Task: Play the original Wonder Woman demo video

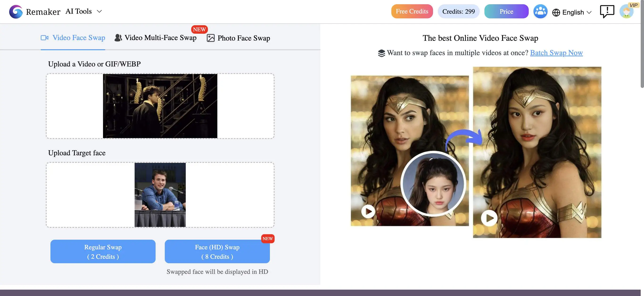Action: coord(368,211)
